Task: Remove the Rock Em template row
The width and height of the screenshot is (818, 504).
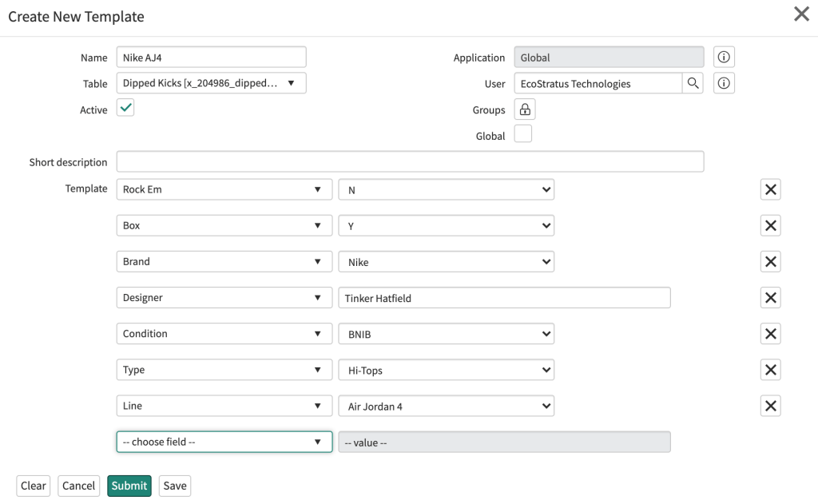Action: click(x=770, y=189)
